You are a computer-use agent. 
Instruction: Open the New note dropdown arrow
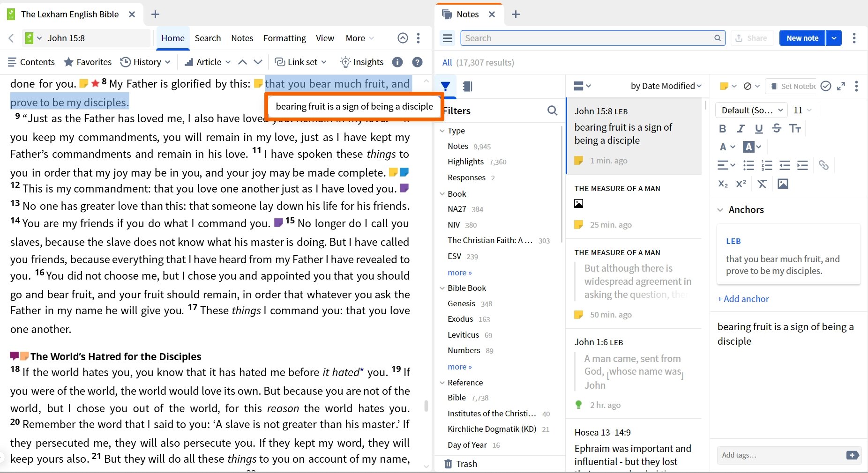(x=834, y=38)
